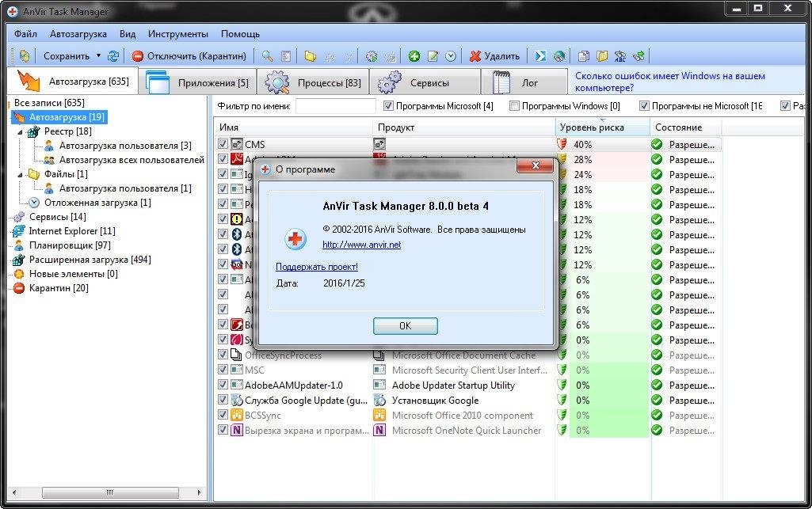812x509 pixels.
Task: Uncheck the BCSSync entry checkbox
Action: coord(223,415)
